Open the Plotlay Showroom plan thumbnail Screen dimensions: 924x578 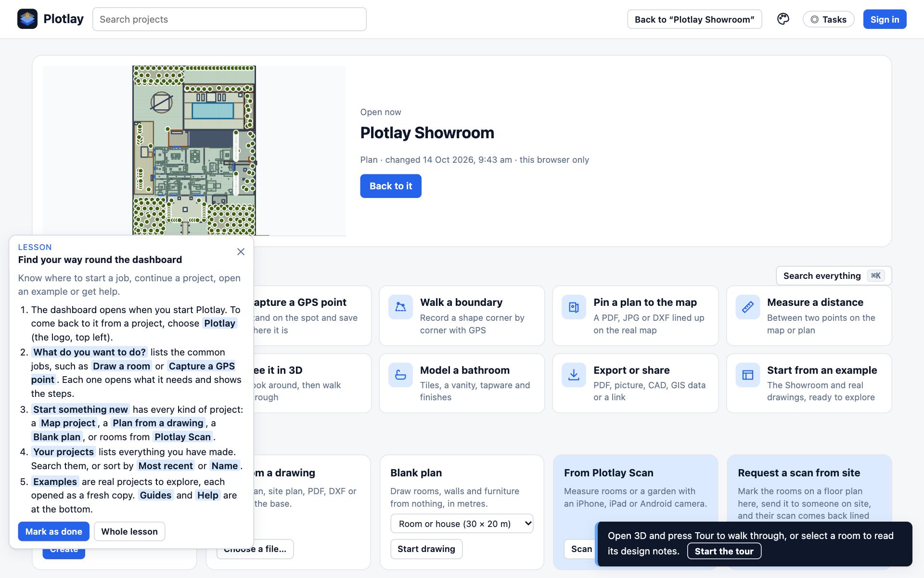(194, 151)
